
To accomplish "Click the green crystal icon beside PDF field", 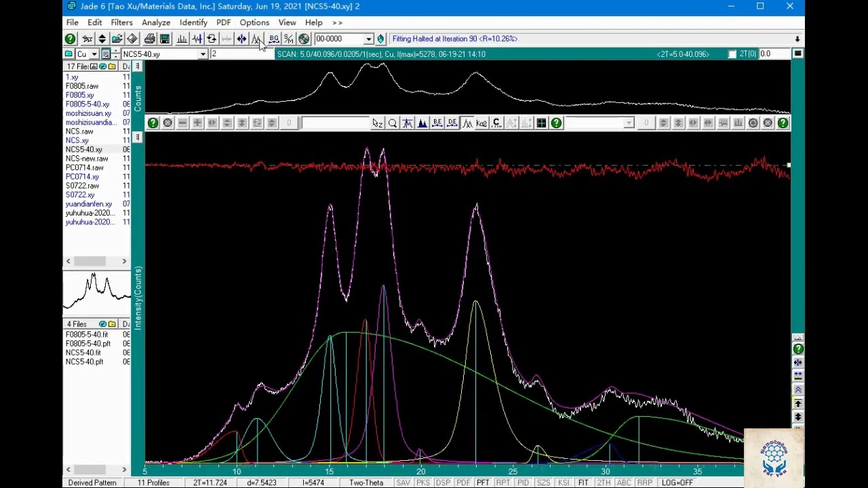I will pos(380,39).
